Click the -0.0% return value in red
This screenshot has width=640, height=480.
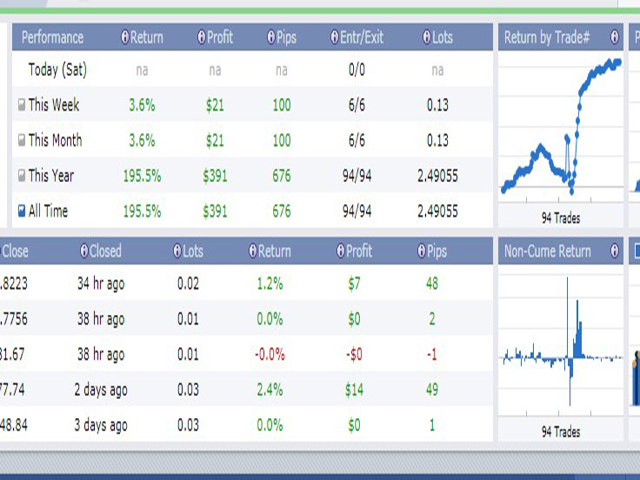pos(269,354)
